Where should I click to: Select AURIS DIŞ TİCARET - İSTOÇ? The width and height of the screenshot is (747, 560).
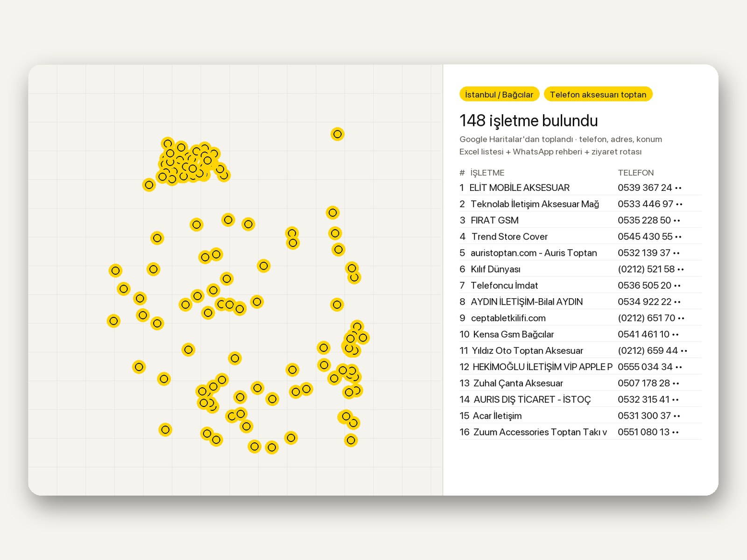[580, 399]
